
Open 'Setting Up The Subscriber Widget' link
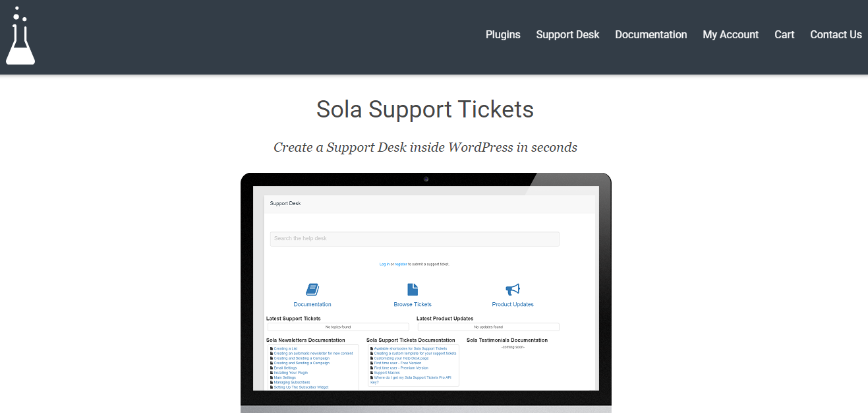(301, 387)
